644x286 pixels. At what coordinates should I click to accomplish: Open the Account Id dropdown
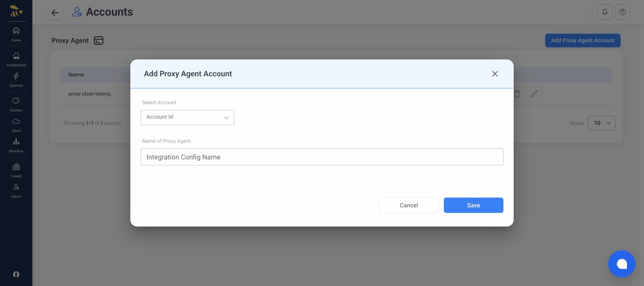187,117
